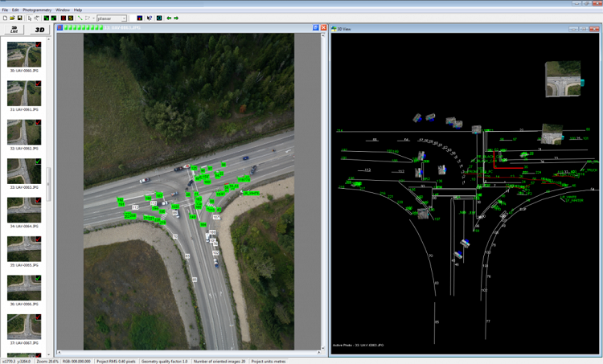Select thumbnail 31: UAV-0061.JPG
This screenshot has height=364, width=603.
point(24,93)
